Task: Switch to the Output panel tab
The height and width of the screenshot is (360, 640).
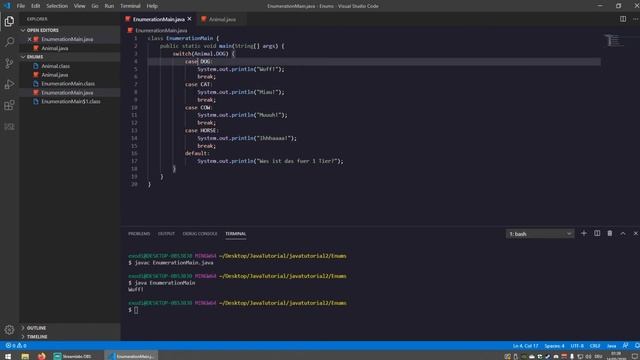Action: (166, 234)
